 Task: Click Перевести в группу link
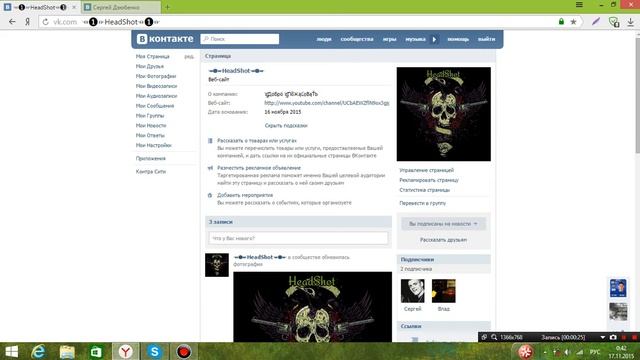click(x=422, y=203)
